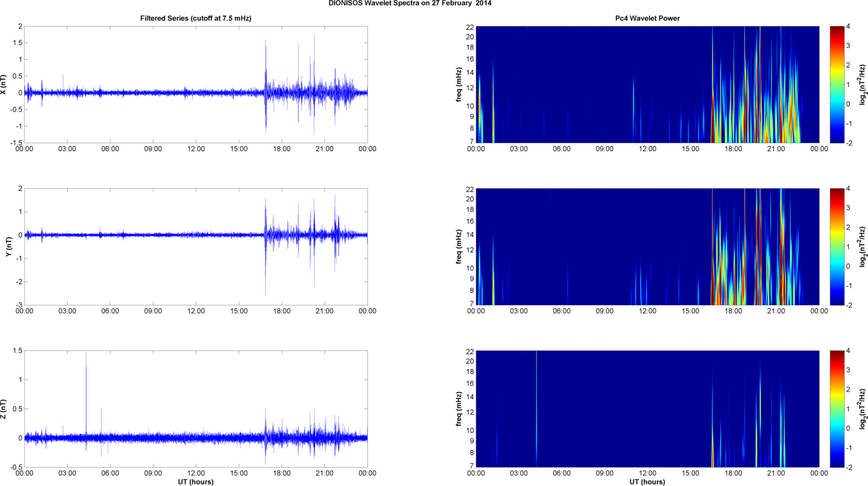Click the top Pc4 wavelet spectrogram
The width and height of the screenshot is (868, 486).
(647, 84)
